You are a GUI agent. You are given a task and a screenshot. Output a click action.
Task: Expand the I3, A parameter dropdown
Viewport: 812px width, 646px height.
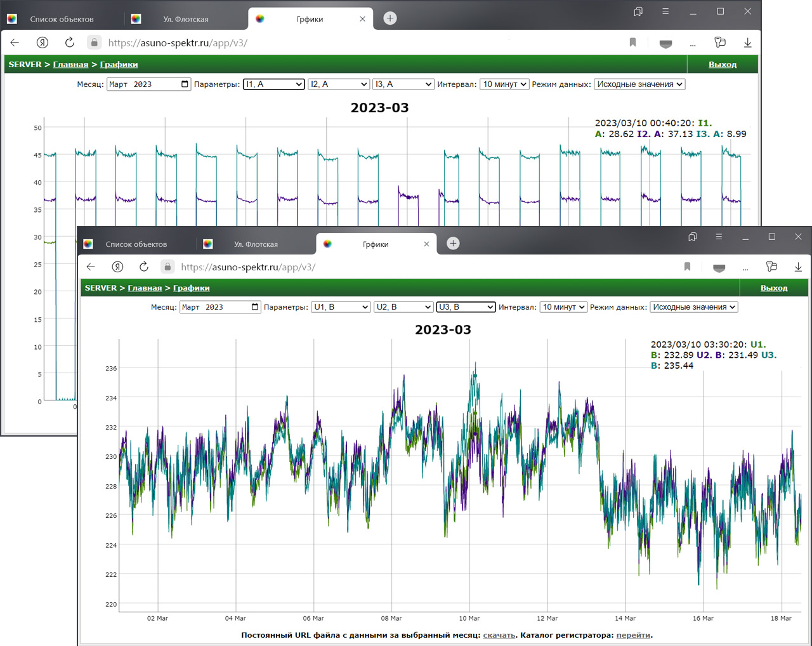pos(403,84)
